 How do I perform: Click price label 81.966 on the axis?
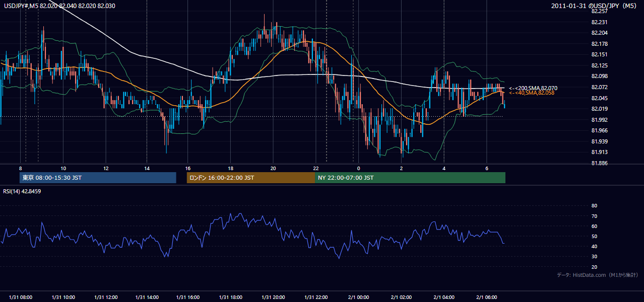pos(599,130)
